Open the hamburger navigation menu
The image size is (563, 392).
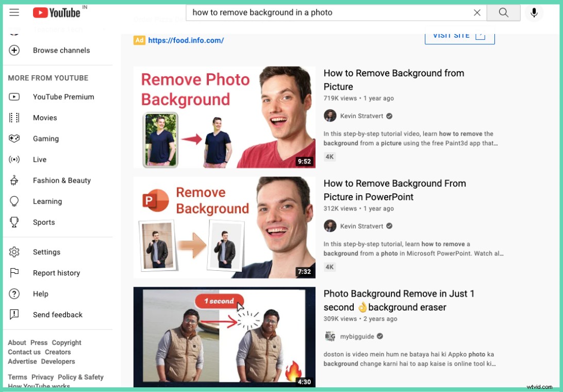[x=14, y=12]
